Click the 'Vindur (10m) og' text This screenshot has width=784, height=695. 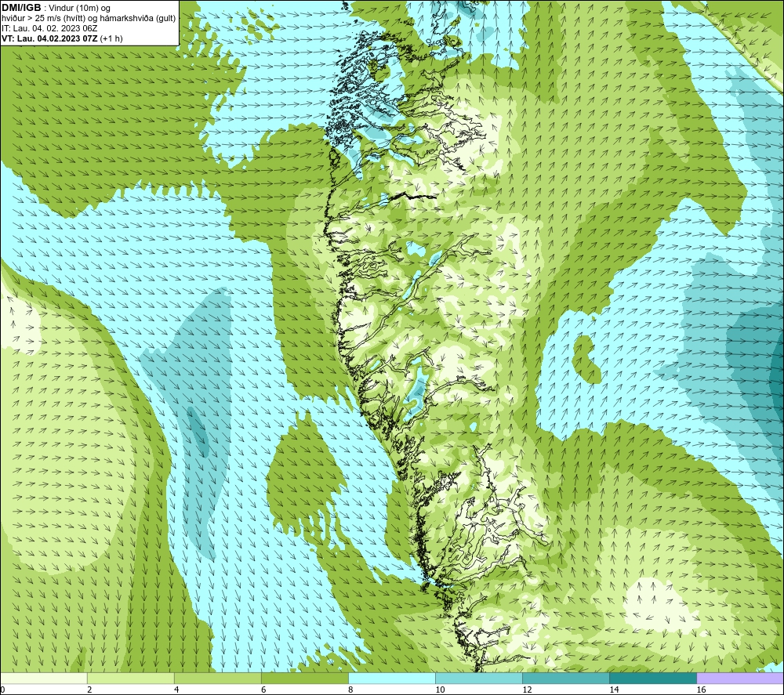coord(79,9)
